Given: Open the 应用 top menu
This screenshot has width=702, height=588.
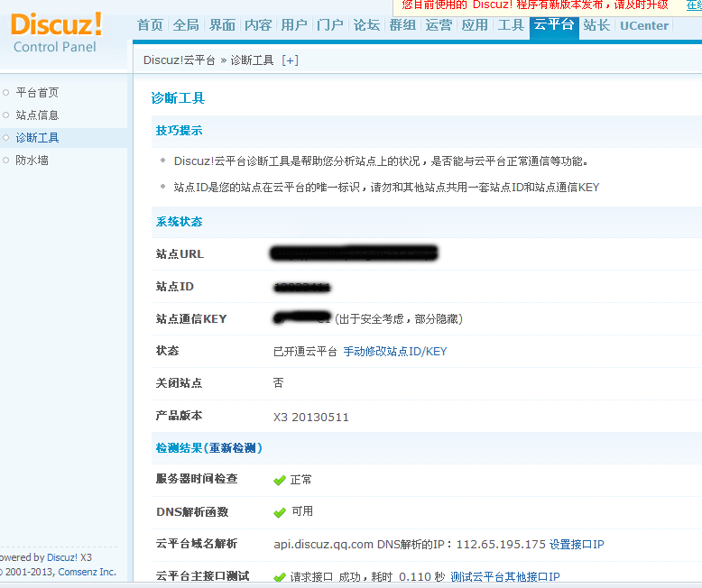Looking at the screenshot, I should pos(475,25).
